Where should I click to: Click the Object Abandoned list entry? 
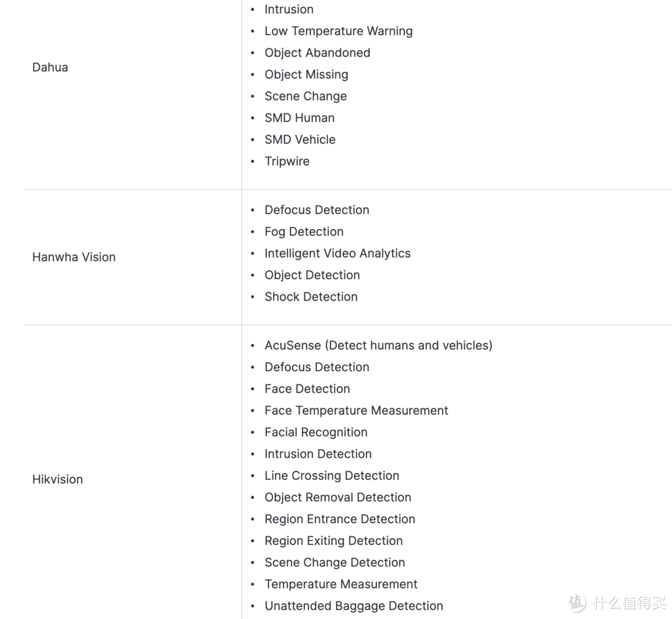pyautogui.click(x=317, y=53)
